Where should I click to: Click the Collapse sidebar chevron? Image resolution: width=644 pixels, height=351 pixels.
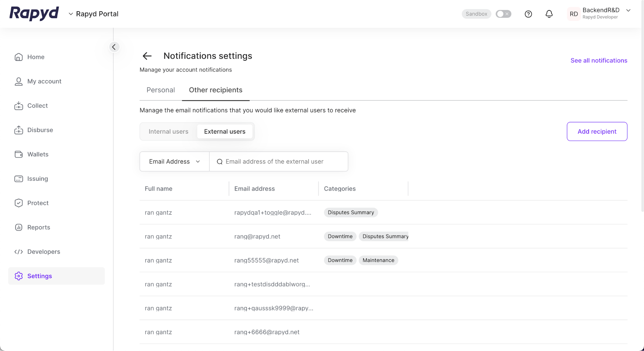point(114,47)
